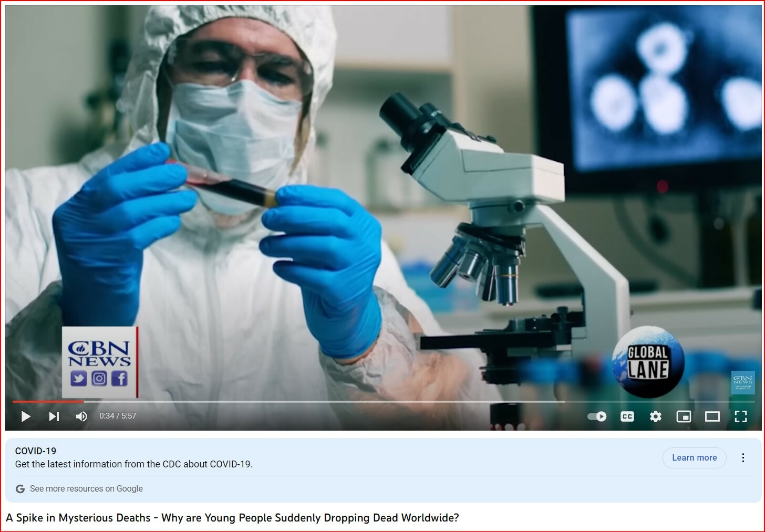Open the player settings gear menu
Viewport: 765px width, 532px height.
655,416
